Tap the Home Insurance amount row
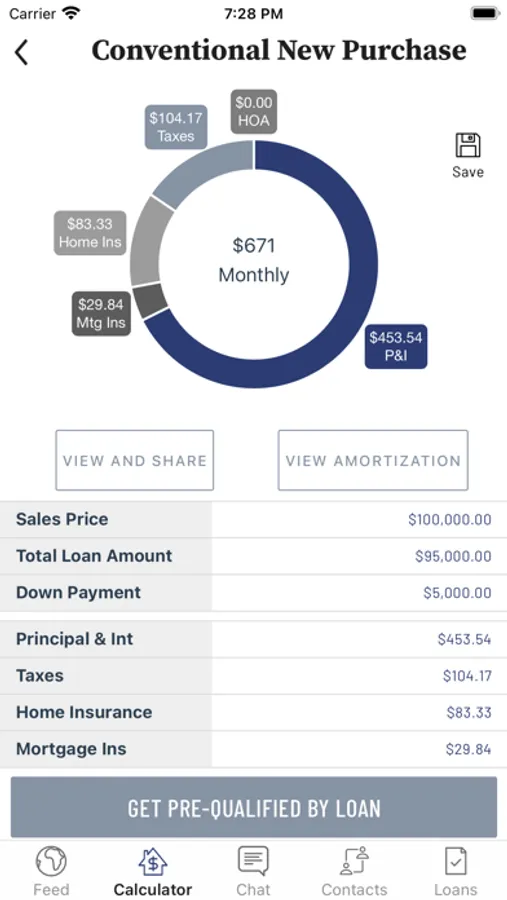This screenshot has height=900, width=507. 253,712
